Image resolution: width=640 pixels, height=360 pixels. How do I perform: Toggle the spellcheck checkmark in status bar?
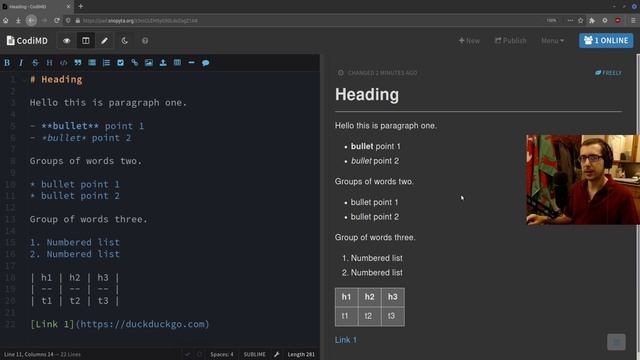(x=188, y=354)
